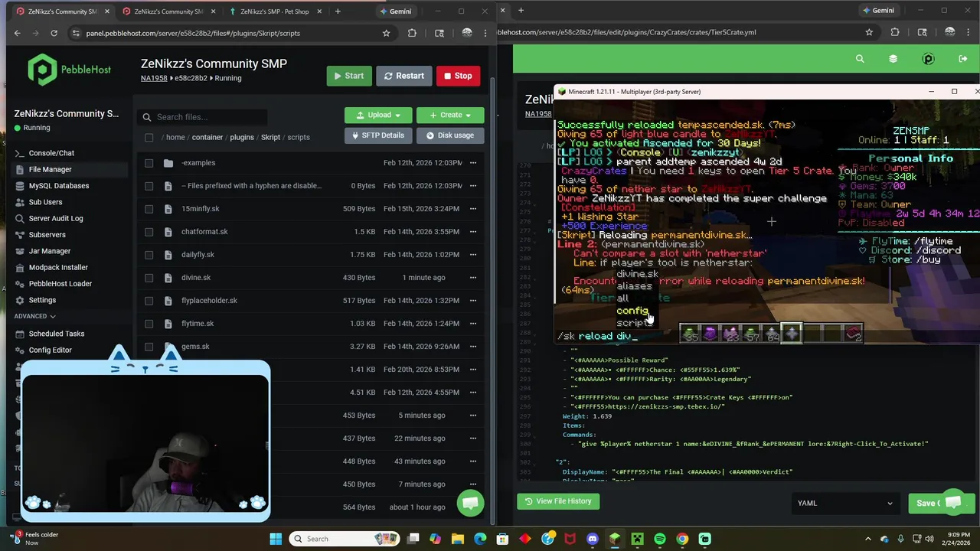
Task: Open Spotify from taskbar
Action: (660, 539)
